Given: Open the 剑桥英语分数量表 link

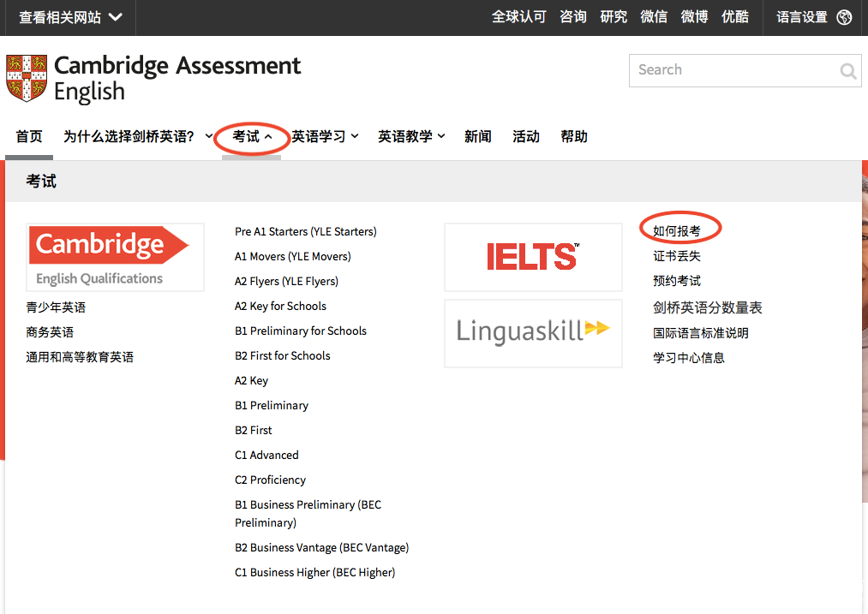Looking at the screenshot, I should (708, 307).
